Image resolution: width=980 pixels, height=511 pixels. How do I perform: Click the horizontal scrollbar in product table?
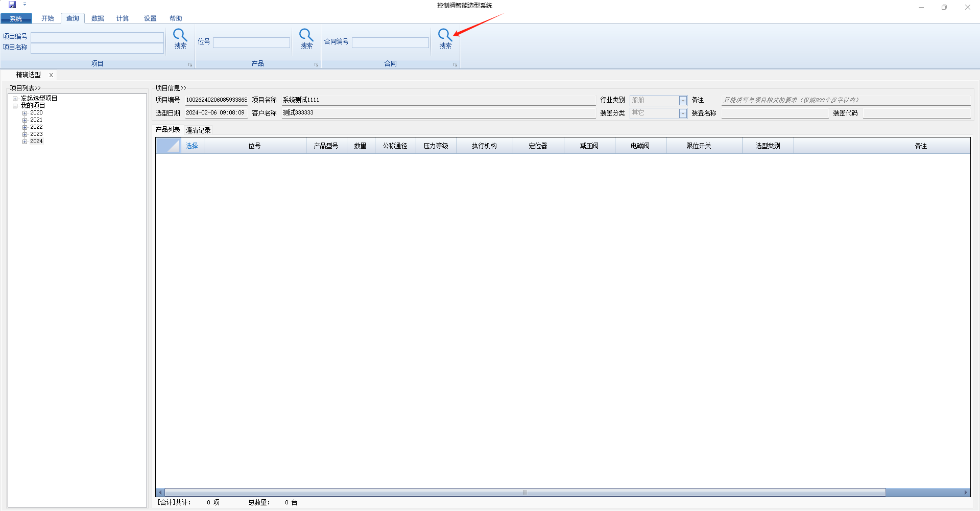coord(524,492)
